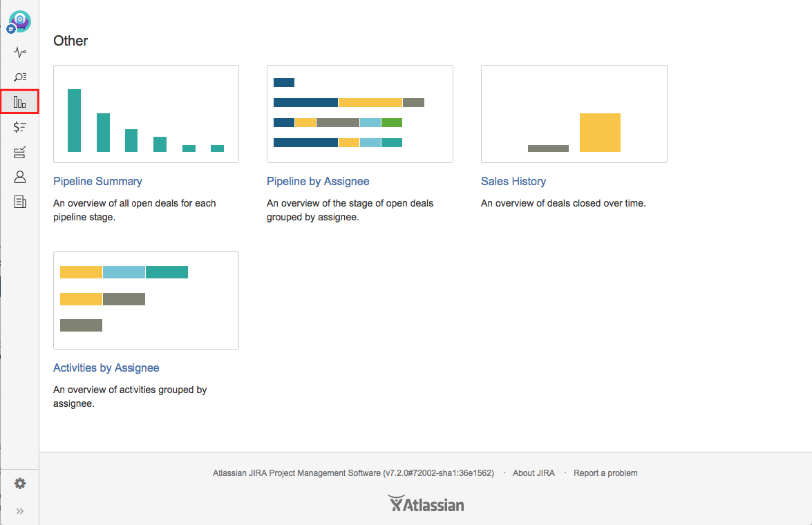Open the deals dollar sign sidebar icon
812x525 pixels.
tap(19, 127)
